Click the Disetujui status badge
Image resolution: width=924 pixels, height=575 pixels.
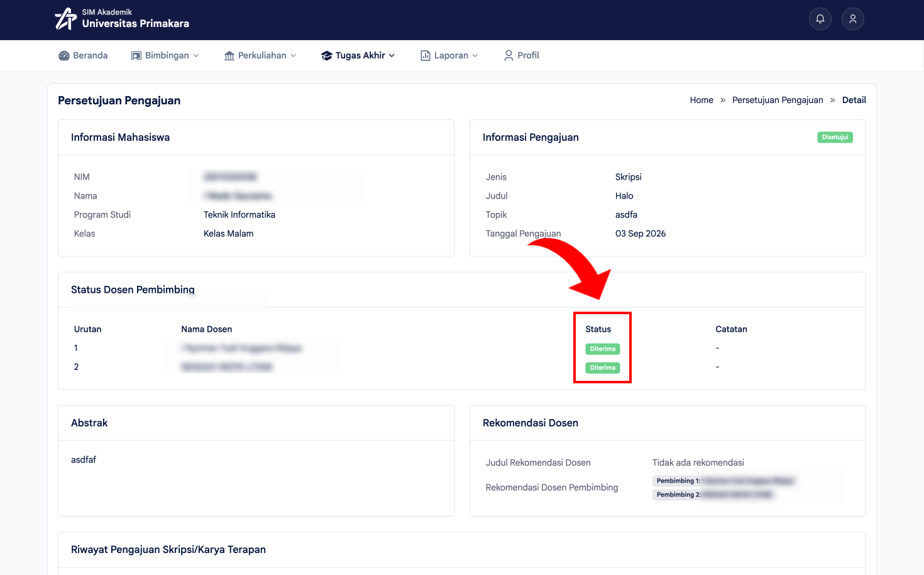(835, 137)
